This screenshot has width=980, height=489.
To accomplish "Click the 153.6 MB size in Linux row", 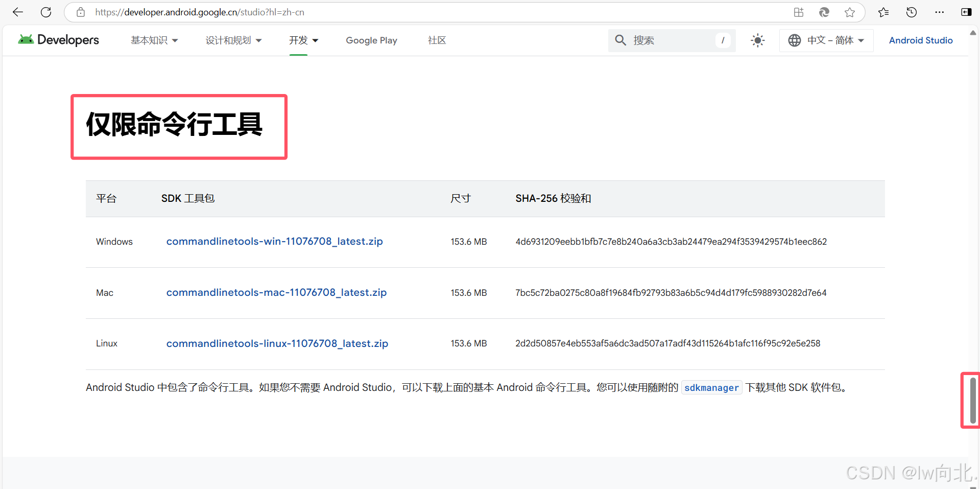I will [x=469, y=343].
